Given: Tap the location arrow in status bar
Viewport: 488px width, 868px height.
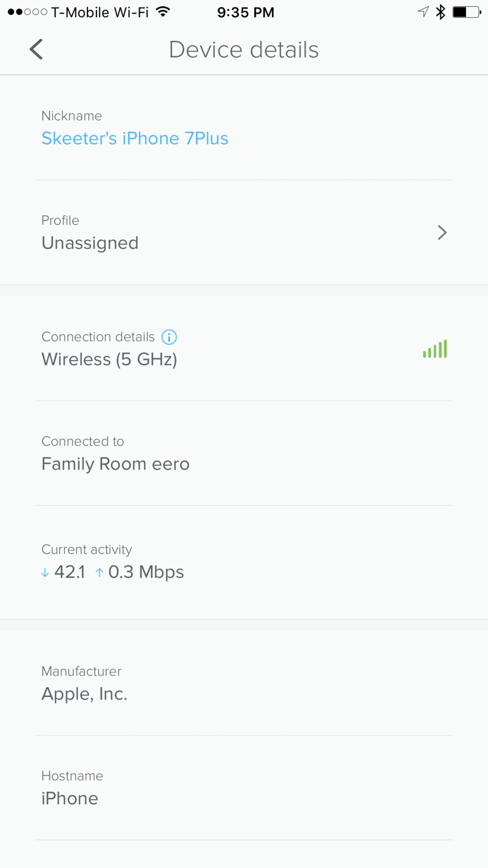Looking at the screenshot, I should click(423, 12).
